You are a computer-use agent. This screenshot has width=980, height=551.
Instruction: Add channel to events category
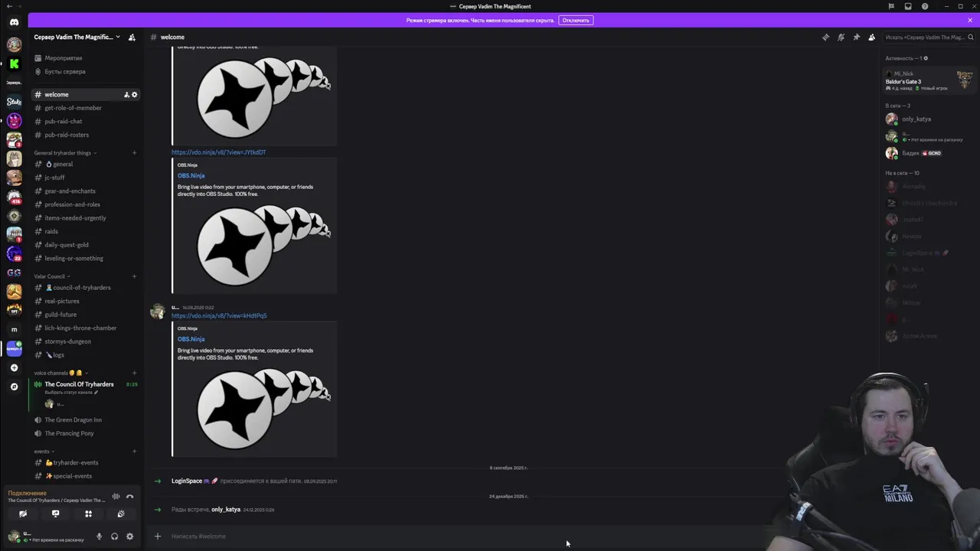[134, 452]
